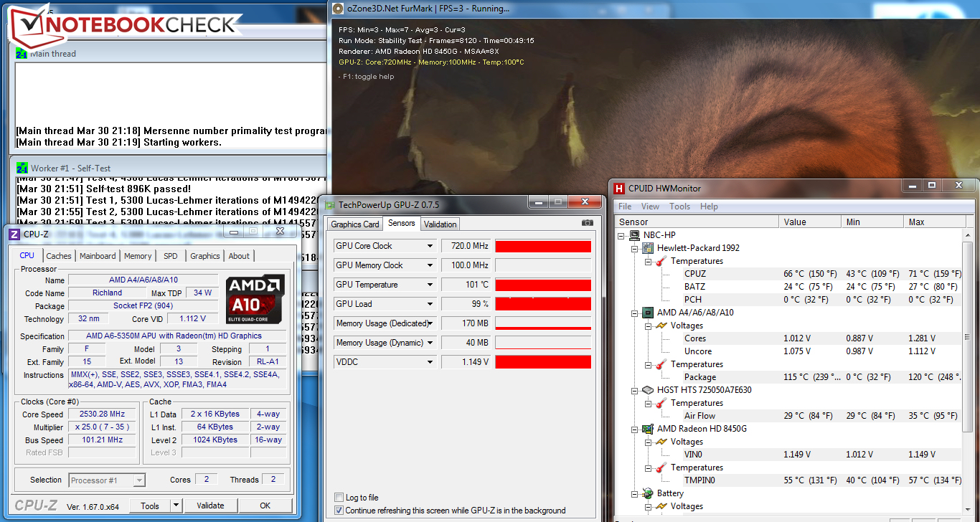Open the Graphics tab in CPU-Z
This screenshot has width=980, height=522.
click(x=205, y=256)
